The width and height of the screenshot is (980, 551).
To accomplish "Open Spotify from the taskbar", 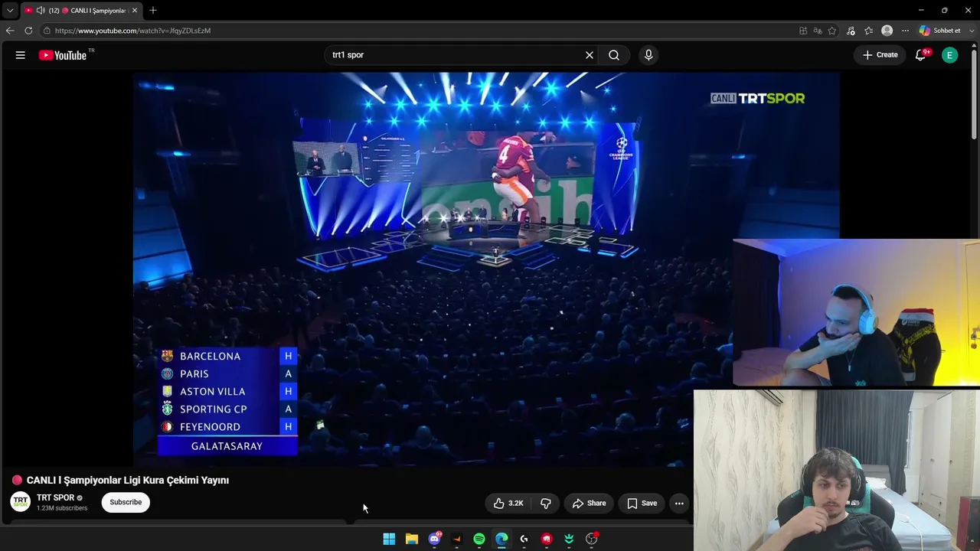I will [x=479, y=539].
